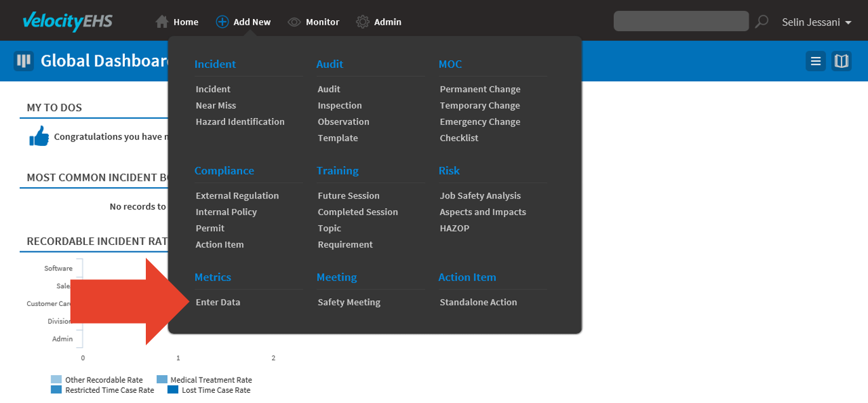
Task: Choose Emergency Change under MOC
Action: [x=480, y=122]
